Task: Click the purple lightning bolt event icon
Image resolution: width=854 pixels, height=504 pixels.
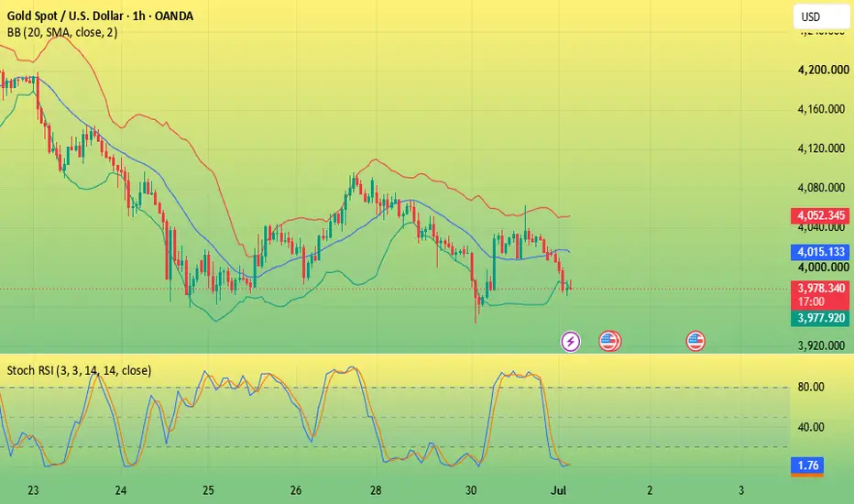Action: click(x=570, y=342)
